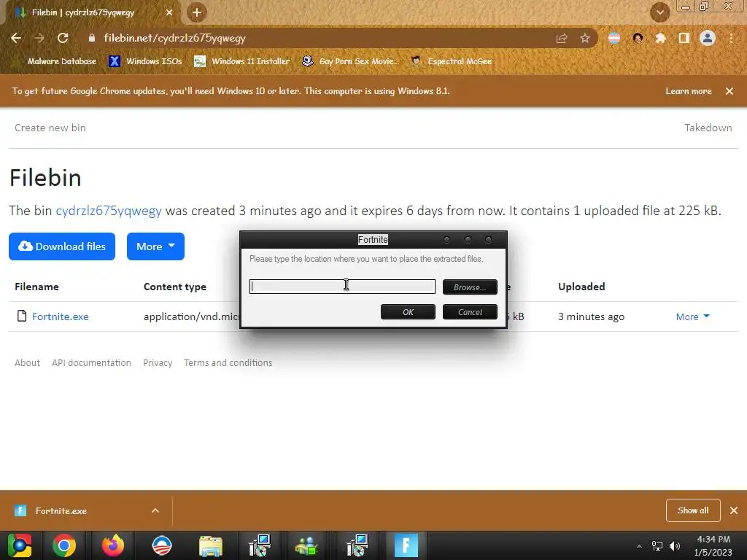Toggle the browser side panel

point(684,38)
